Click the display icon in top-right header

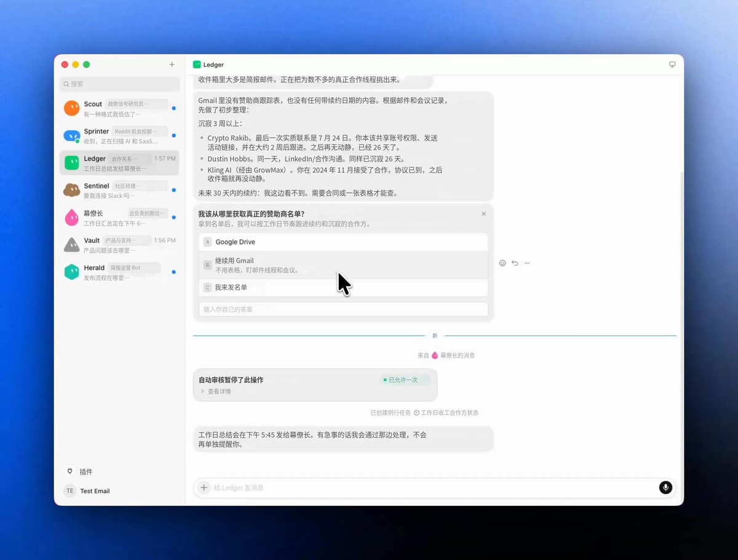[672, 65]
